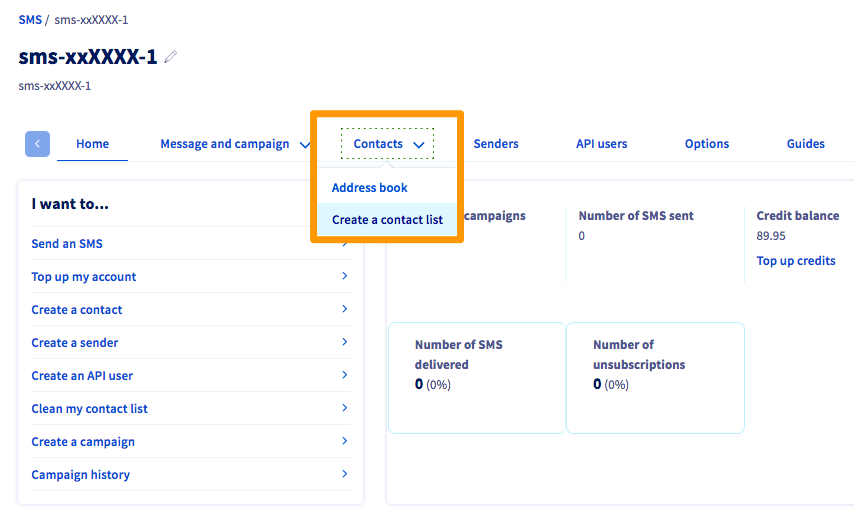Click the arrow next to Send an SMS
854x512 pixels.
pyautogui.click(x=344, y=243)
